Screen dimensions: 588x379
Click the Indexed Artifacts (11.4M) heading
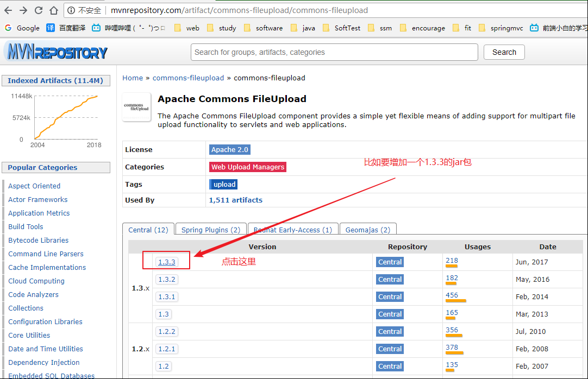(x=56, y=80)
